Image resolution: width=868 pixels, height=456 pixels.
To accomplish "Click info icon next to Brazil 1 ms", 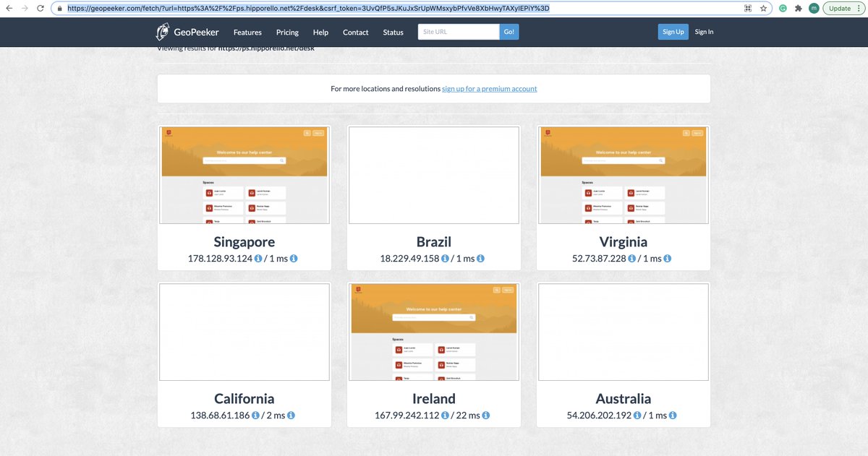I will coord(480,258).
